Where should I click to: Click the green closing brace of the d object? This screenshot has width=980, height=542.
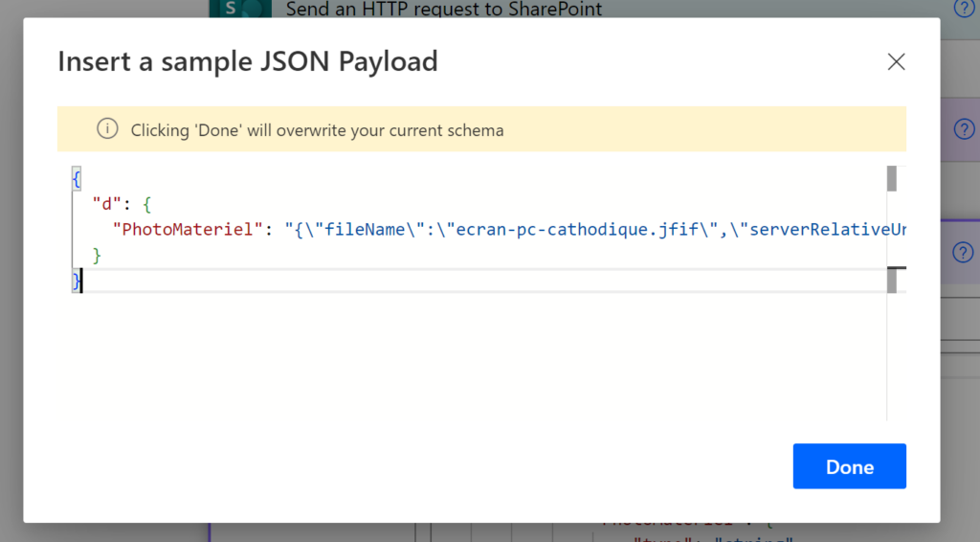(97, 255)
